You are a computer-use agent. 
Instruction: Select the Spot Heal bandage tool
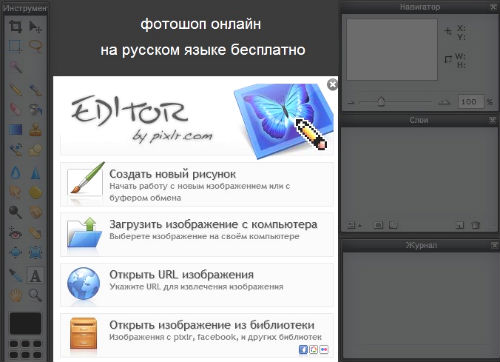pos(35,233)
